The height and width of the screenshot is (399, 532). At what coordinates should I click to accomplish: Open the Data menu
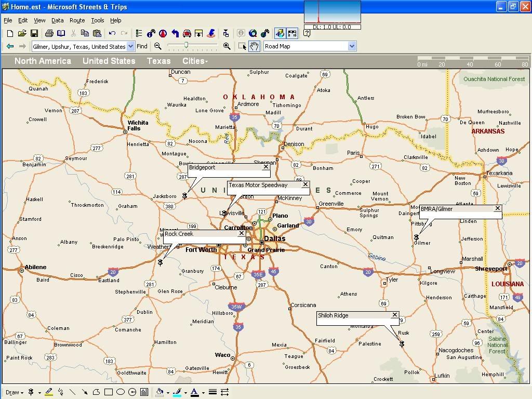[x=57, y=20]
